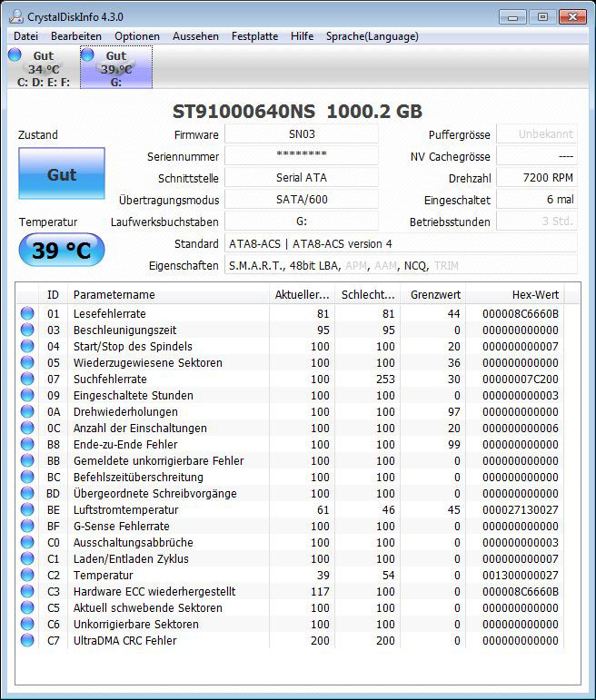Click the status orb for Start/Stop des Spindels
The width and height of the screenshot is (596, 700).
27,346
